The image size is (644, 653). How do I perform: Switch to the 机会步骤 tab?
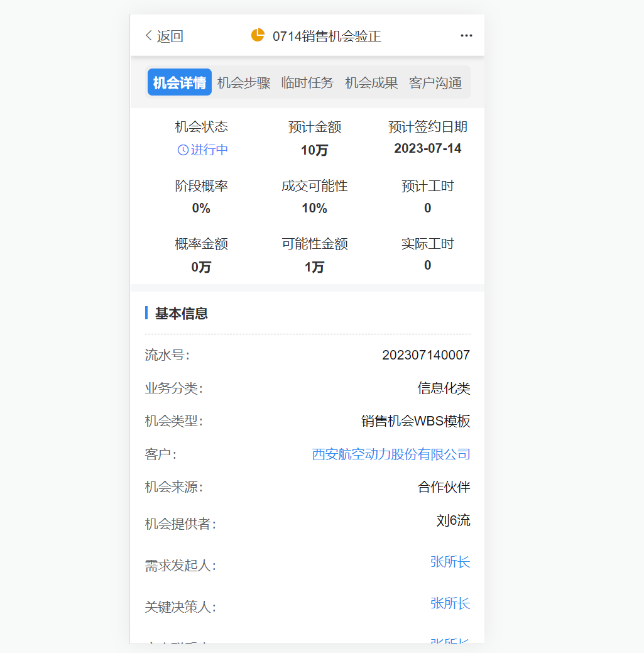tap(244, 82)
